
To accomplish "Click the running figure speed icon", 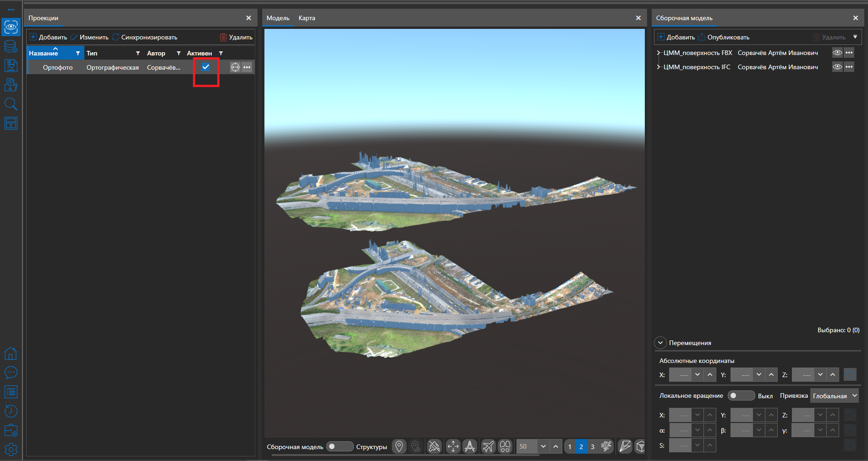I will 606,446.
